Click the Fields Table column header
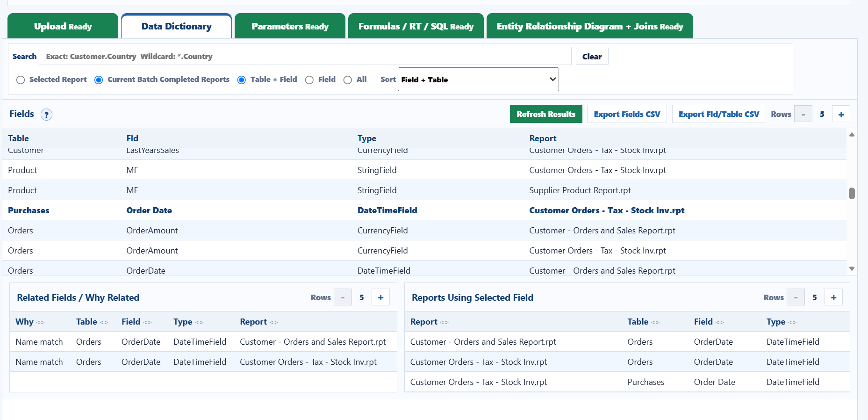The width and height of the screenshot is (868, 420). pos(18,138)
